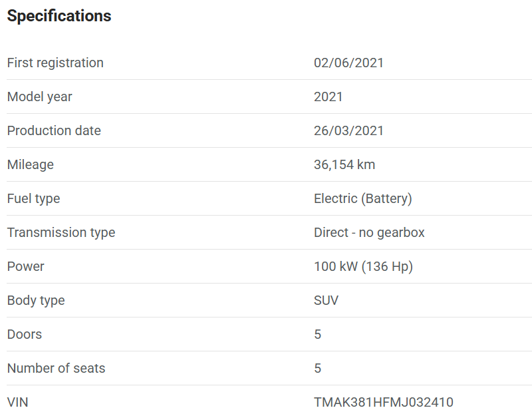Click the First registration label
Image resolution: width=532 pixels, height=416 pixels.
[x=55, y=63]
